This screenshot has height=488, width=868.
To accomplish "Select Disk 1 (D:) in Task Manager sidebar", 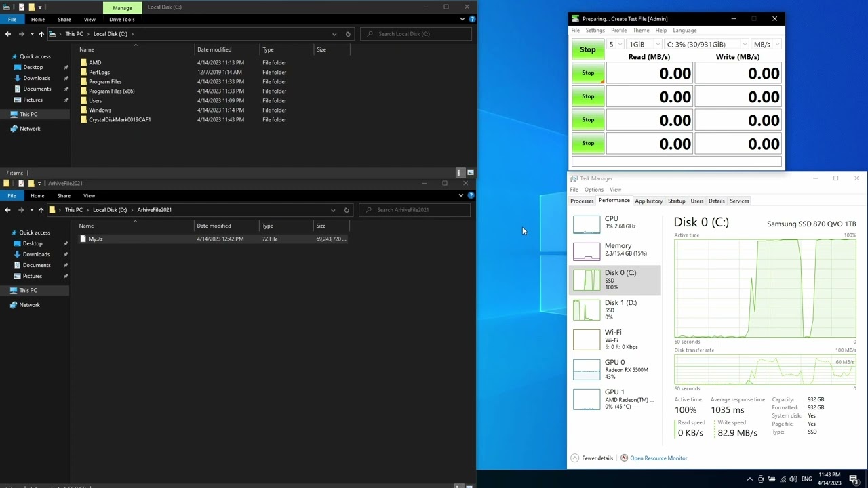I will [614, 310].
